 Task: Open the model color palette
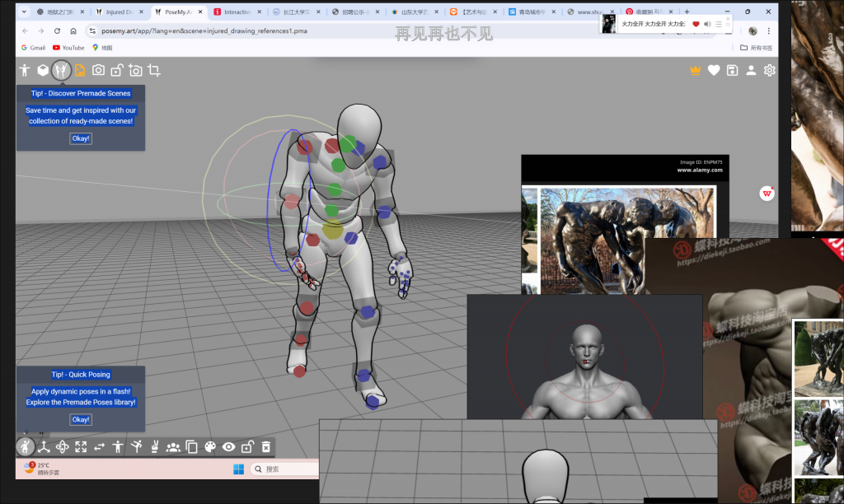210,446
